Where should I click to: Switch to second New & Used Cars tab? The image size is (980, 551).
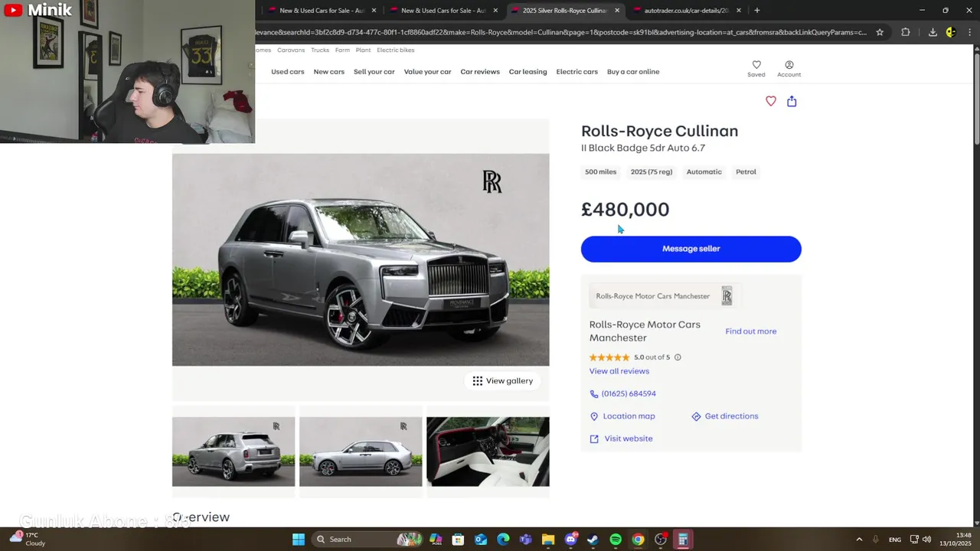(x=442, y=11)
